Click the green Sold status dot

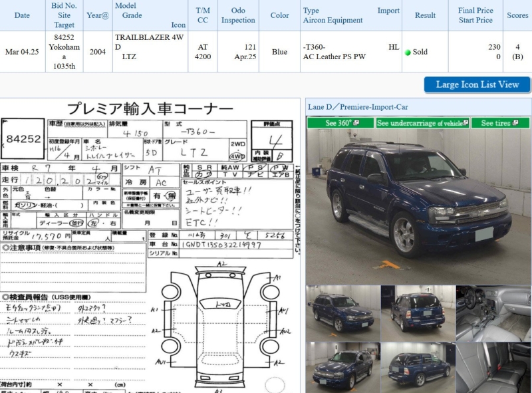(408, 52)
